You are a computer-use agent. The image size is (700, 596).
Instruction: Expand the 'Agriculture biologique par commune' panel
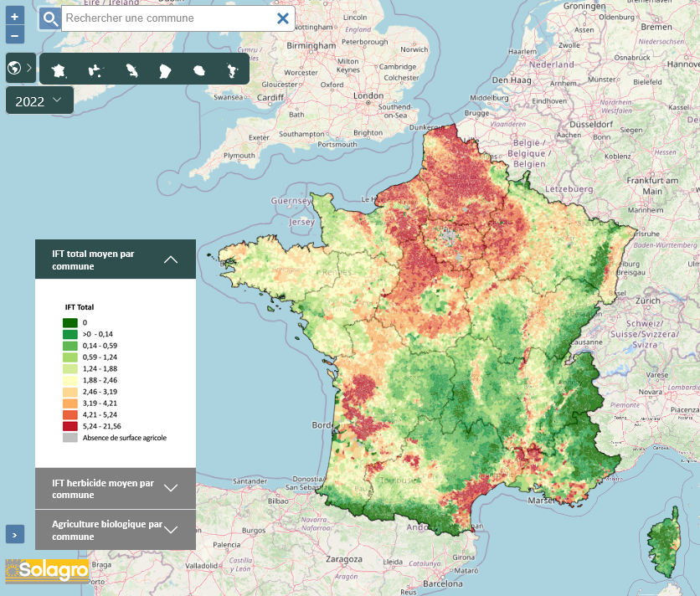coord(116,530)
